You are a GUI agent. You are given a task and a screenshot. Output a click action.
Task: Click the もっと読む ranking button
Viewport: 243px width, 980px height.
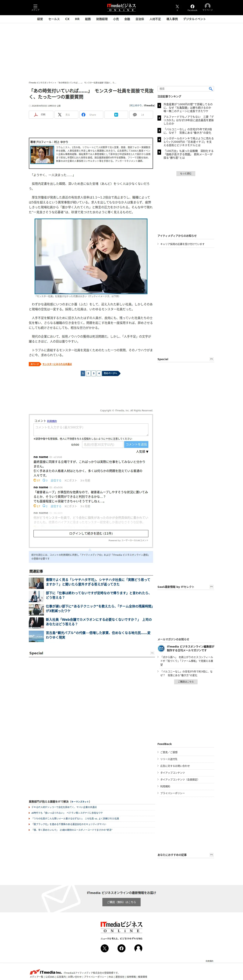(186, 173)
